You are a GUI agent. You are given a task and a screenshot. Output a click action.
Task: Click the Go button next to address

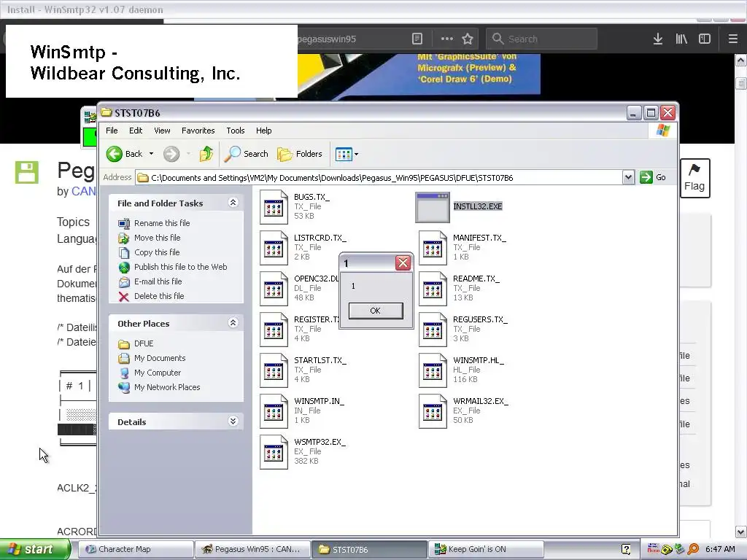653,177
